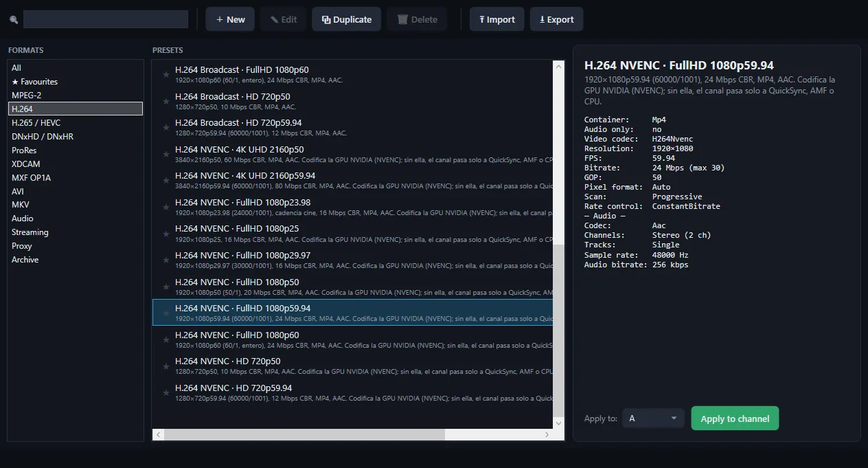
Task: Star the NVENC HD 720p59.94 preset
Action: 165,392
